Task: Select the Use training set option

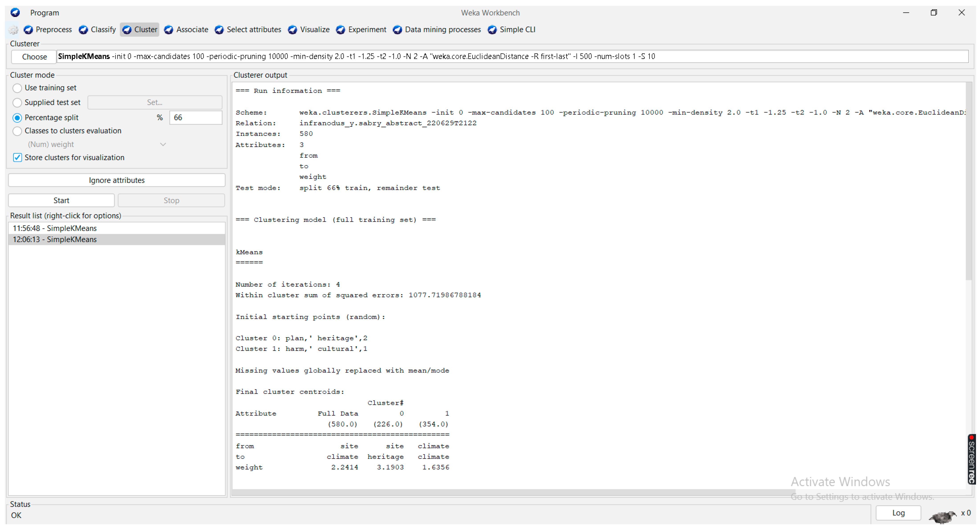Action: pyautogui.click(x=17, y=88)
